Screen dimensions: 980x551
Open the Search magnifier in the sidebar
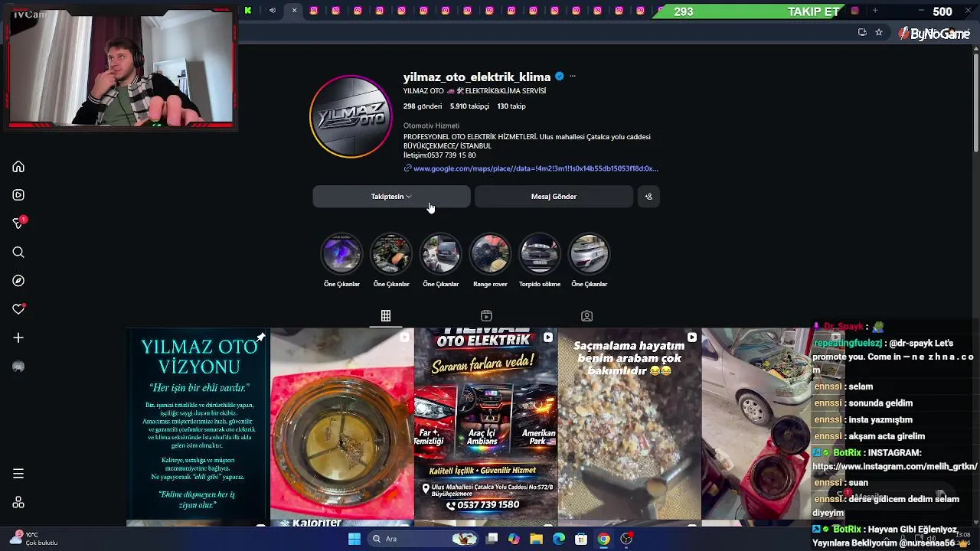point(18,253)
